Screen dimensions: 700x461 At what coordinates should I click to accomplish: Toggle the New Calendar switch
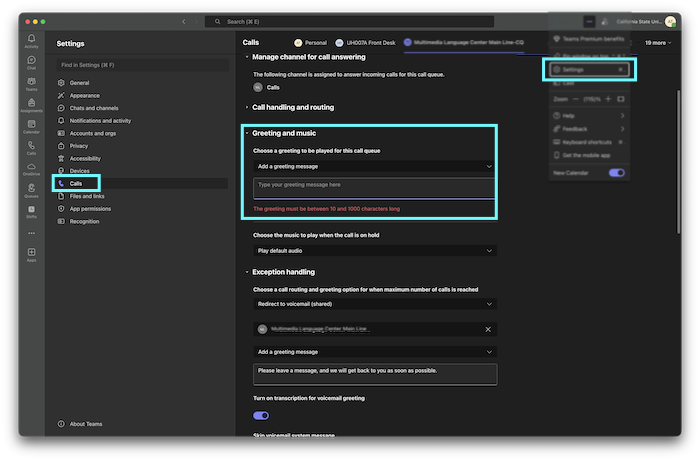coord(617,173)
